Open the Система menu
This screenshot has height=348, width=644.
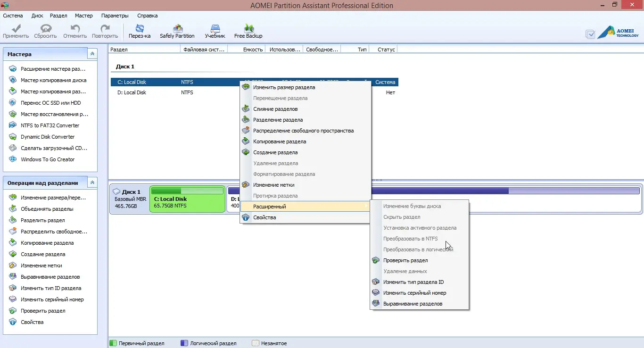tap(13, 16)
